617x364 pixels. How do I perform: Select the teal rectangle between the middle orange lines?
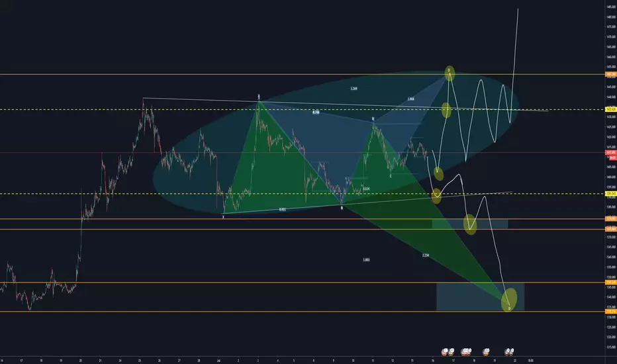pyautogui.click(x=470, y=224)
